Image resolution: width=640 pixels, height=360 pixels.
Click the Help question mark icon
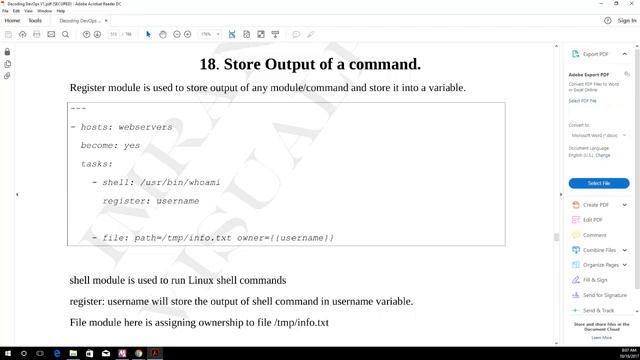pos(608,20)
